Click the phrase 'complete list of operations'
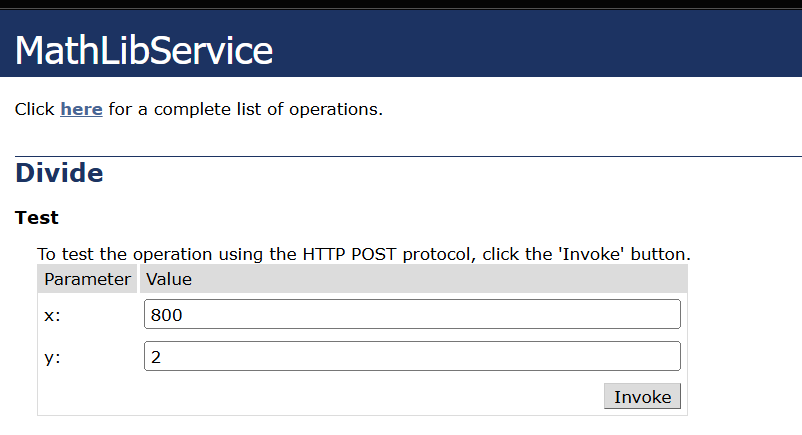Image resolution: width=802 pixels, height=435 pixels. [268, 109]
